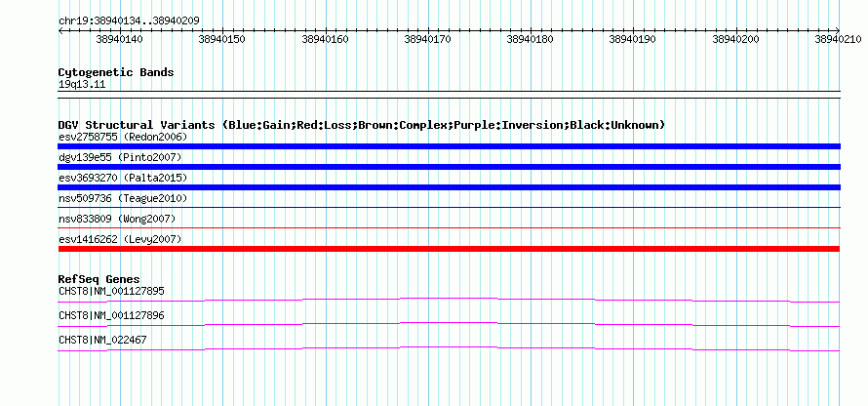Click the blue gain bar under dgv139e55
The height and width of the screenshot is (406, 868).
449,167
